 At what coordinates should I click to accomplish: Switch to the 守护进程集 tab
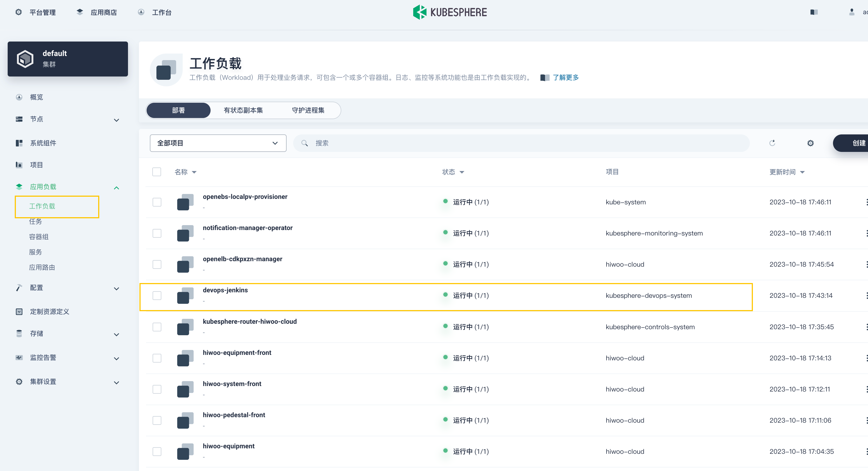[308, 110]
